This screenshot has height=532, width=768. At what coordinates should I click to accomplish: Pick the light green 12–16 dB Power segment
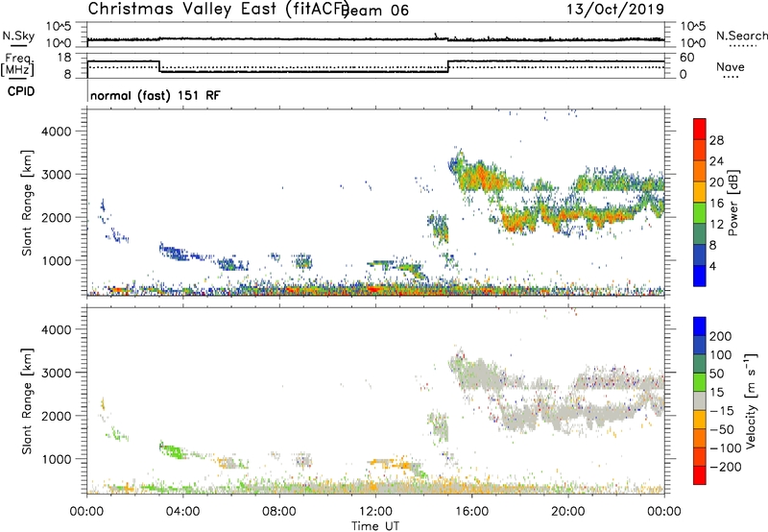[x=700, y=213]
